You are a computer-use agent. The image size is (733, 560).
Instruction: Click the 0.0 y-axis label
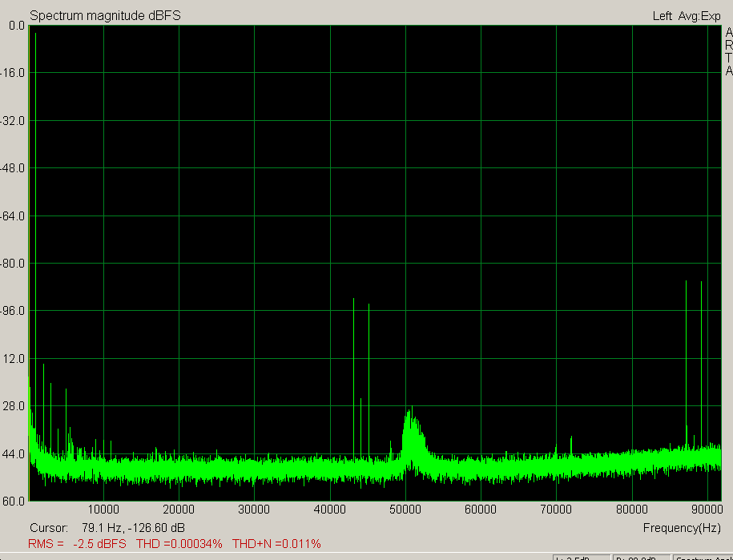point(17,26)
